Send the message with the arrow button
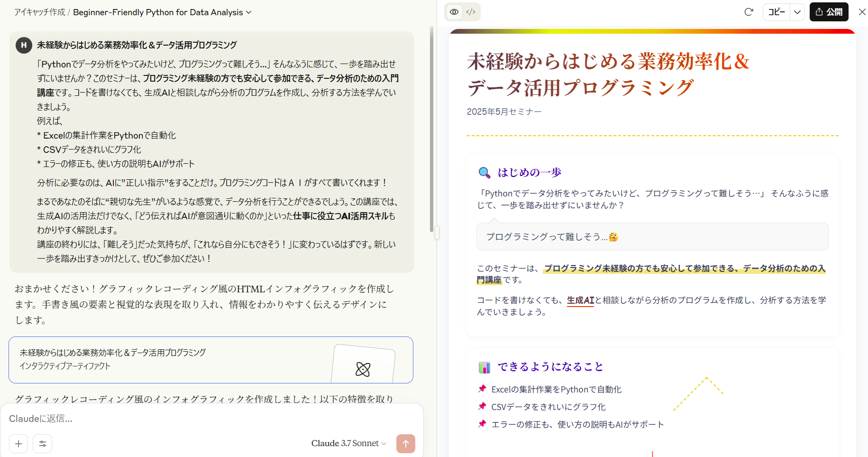Screen dimensions: 868x457 [405, 444]
